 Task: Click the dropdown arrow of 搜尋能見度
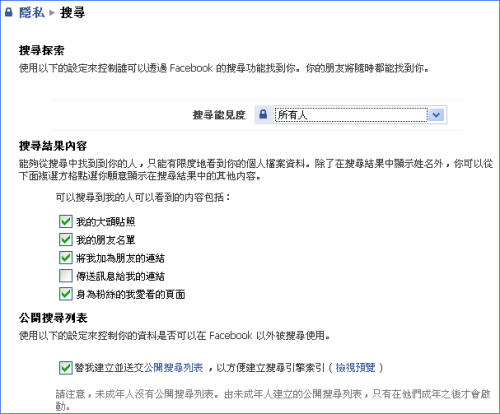coord(436,115)
